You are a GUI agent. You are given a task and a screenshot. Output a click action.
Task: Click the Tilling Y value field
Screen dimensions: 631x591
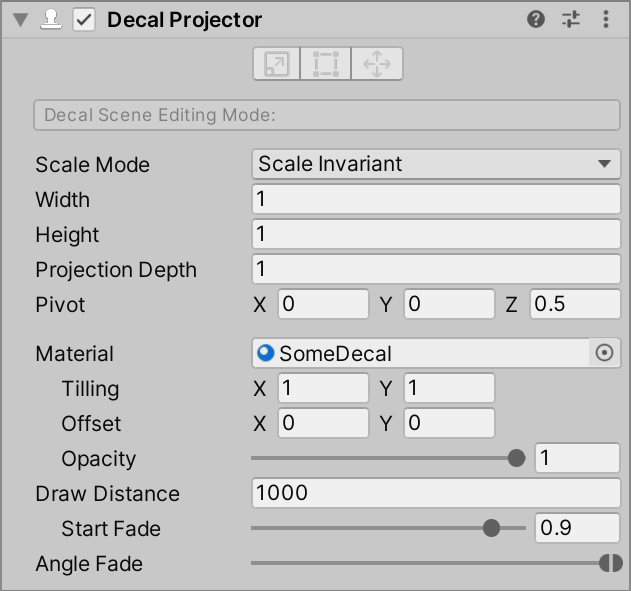click(449, 388)
